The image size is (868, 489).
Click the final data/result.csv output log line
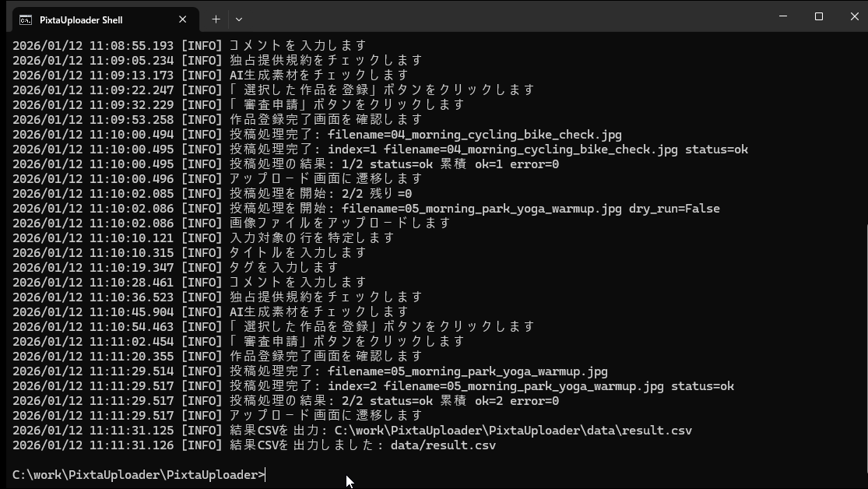[x=254, y=445]
